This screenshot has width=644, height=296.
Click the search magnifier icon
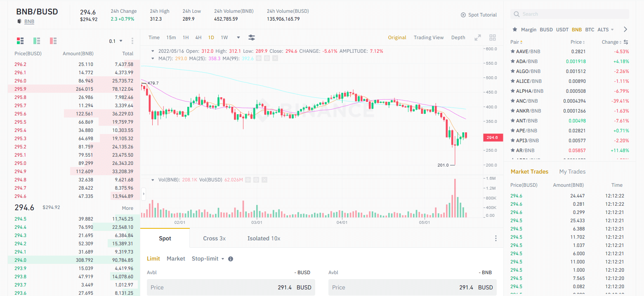[x=517, y=14]
